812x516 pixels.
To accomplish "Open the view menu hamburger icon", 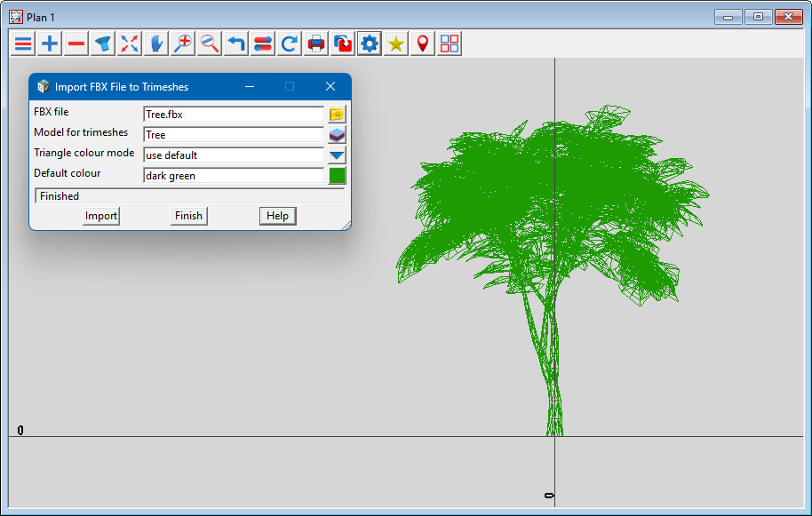I will [x=23, y=44].
